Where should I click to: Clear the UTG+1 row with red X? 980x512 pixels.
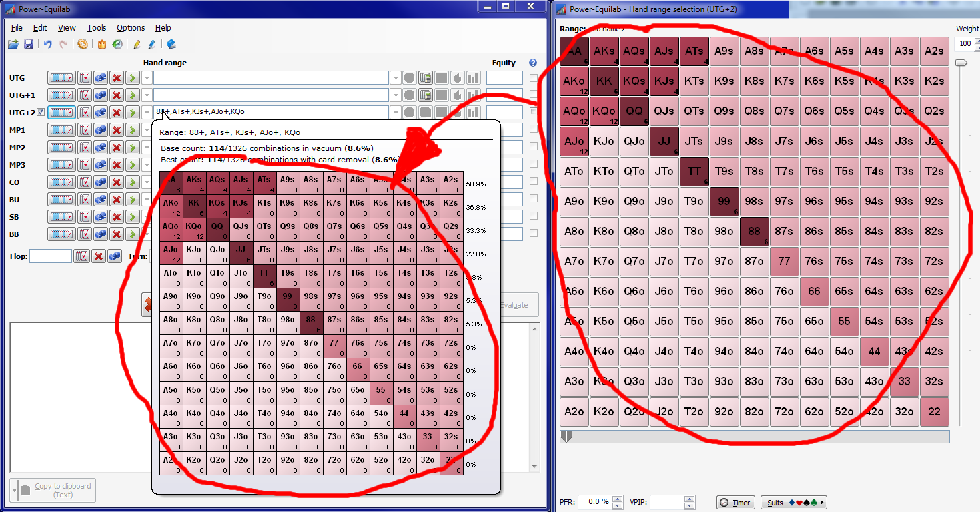tap(117, 95)
